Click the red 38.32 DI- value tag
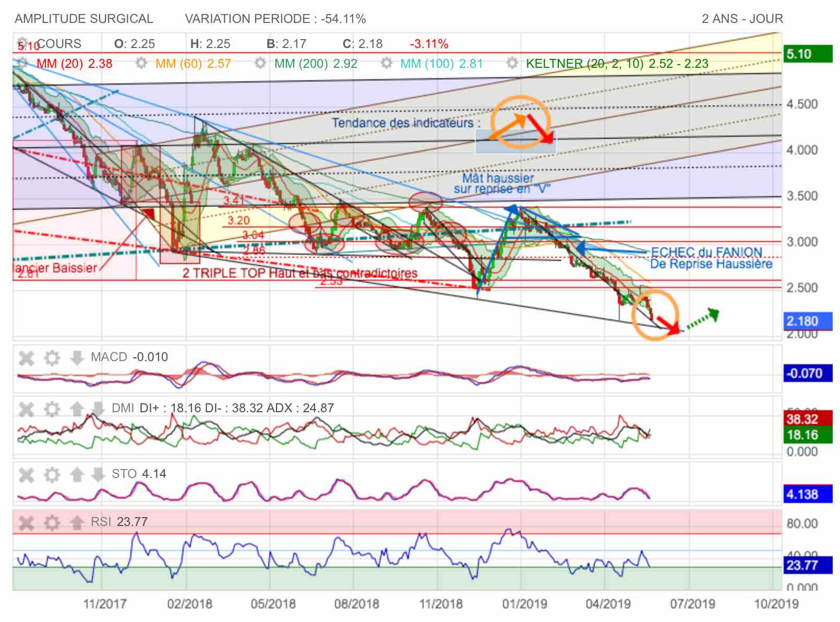Screen dimensions: 840x622 [x=807, y=419]
